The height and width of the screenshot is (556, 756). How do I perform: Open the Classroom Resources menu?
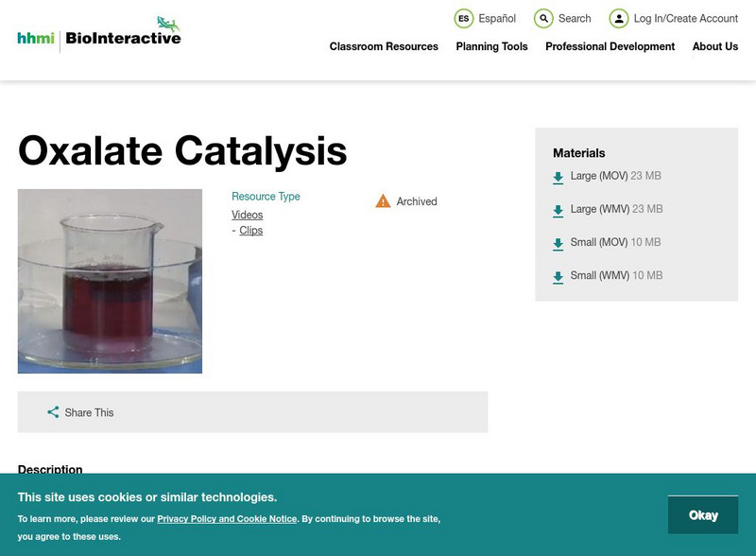[x=383, y=46]
